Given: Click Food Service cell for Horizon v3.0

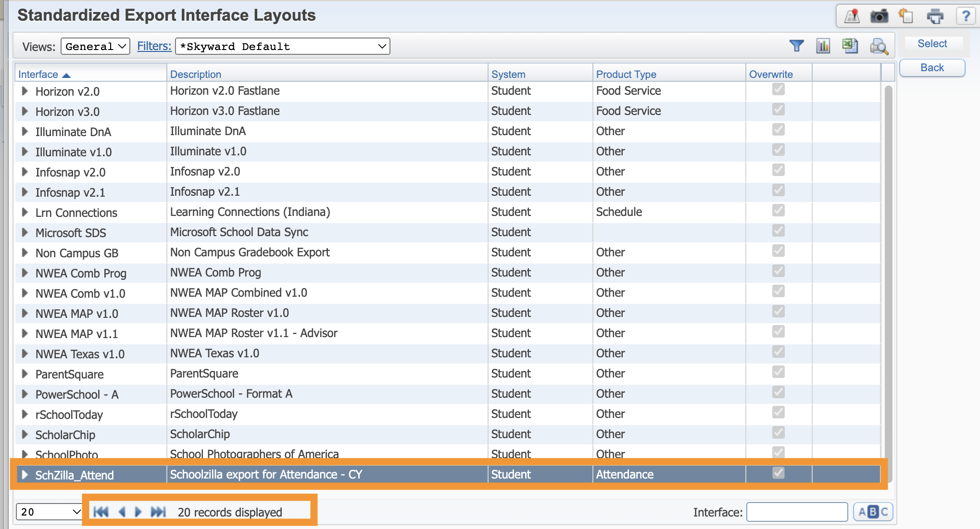Looking at the screenshot, I should [x=628, y=111].
